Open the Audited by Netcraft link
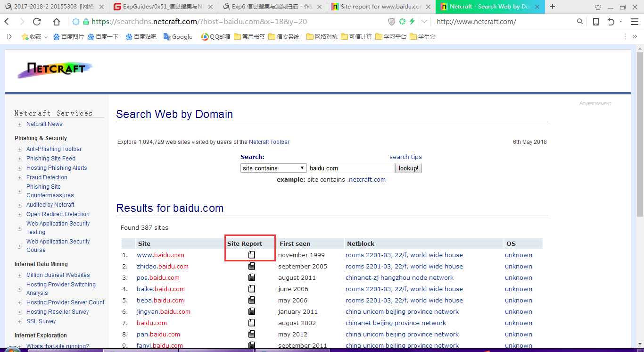The width and height of the screenshot is (644, 352). pyautogui.click(x=50, y=205)
